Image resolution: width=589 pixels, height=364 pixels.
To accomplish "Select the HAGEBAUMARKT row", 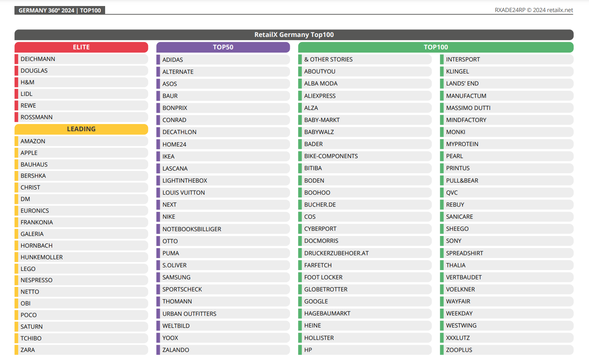I will 365,313.
